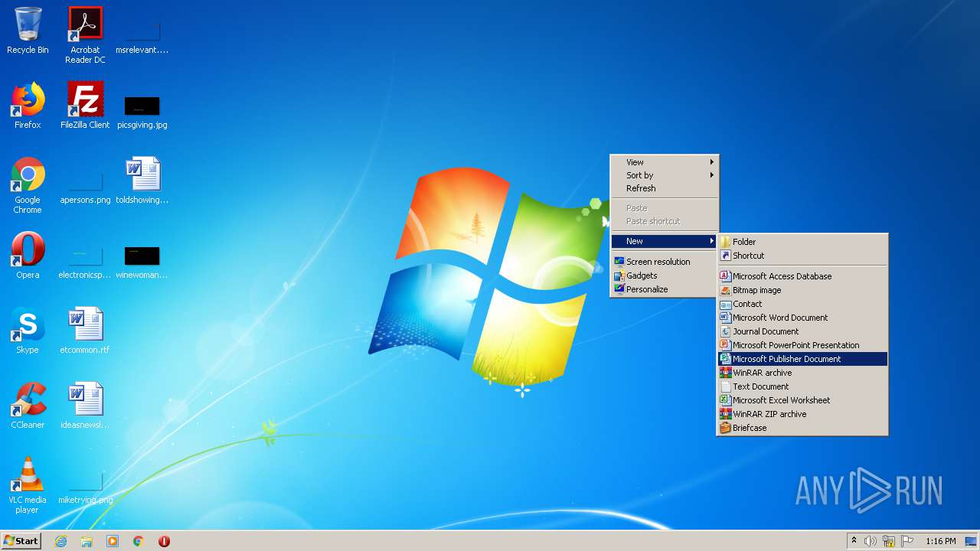Click the taskbar clock showing 1:16 PM
This screenshot has height=551, width=980.
click(940, 541)
